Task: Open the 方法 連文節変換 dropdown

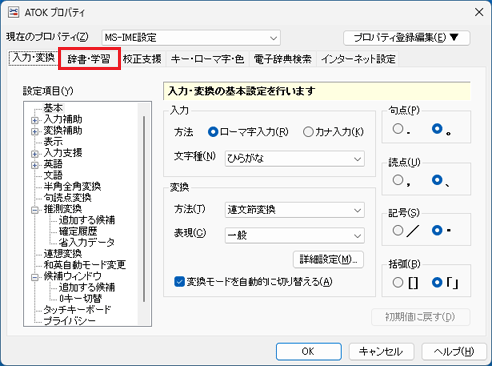Action: click(x=295, y=210)
